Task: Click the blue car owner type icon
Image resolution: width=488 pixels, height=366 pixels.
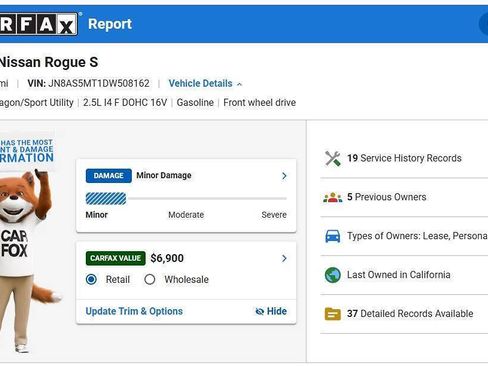Action: pos(332,236)
